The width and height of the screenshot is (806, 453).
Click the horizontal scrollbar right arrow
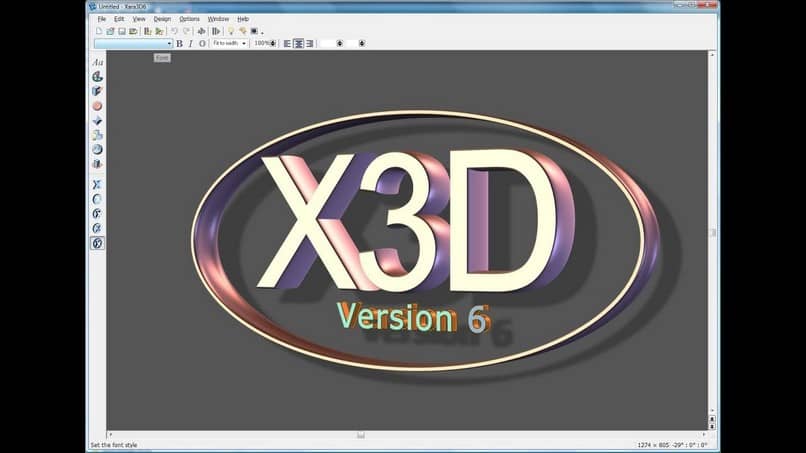coord(704,435)
